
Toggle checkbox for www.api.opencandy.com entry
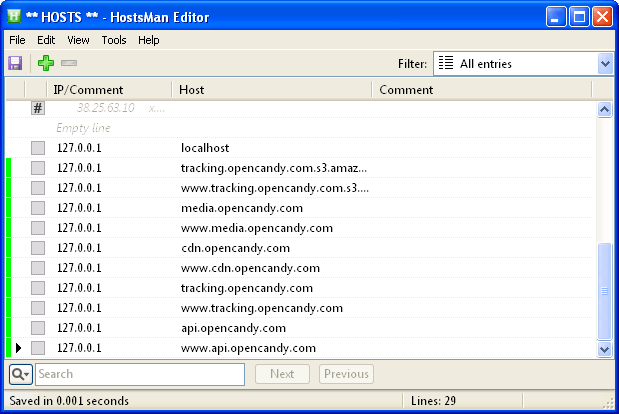tap(38, 348)
